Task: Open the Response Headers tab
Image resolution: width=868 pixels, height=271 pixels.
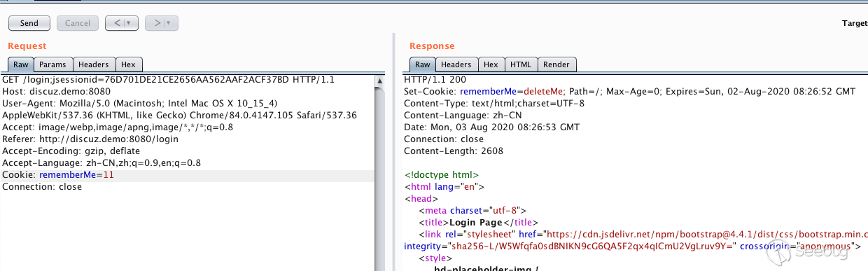Action: click(456, 64)
